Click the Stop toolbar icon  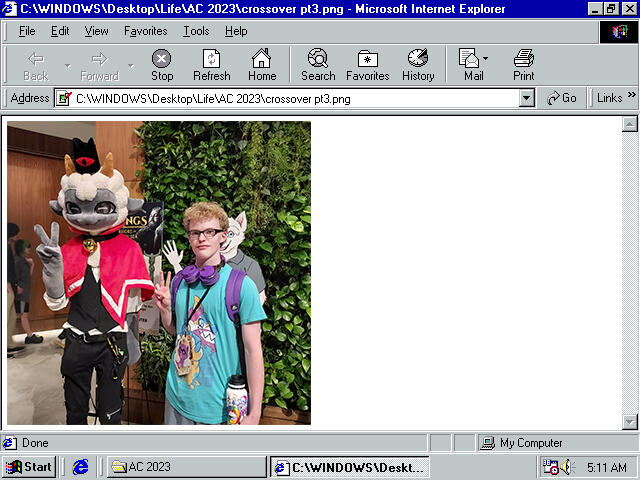(161, 65)
